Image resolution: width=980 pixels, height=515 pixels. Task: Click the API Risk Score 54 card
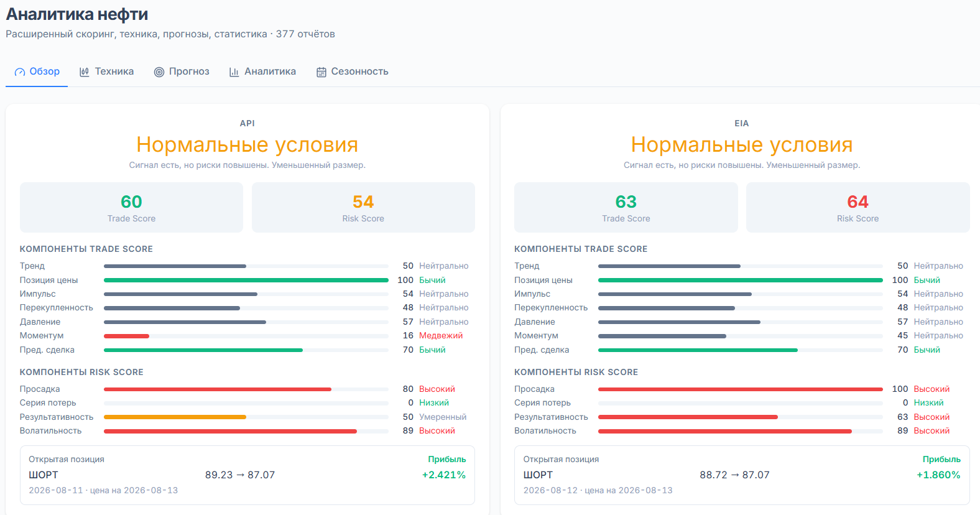363,207
